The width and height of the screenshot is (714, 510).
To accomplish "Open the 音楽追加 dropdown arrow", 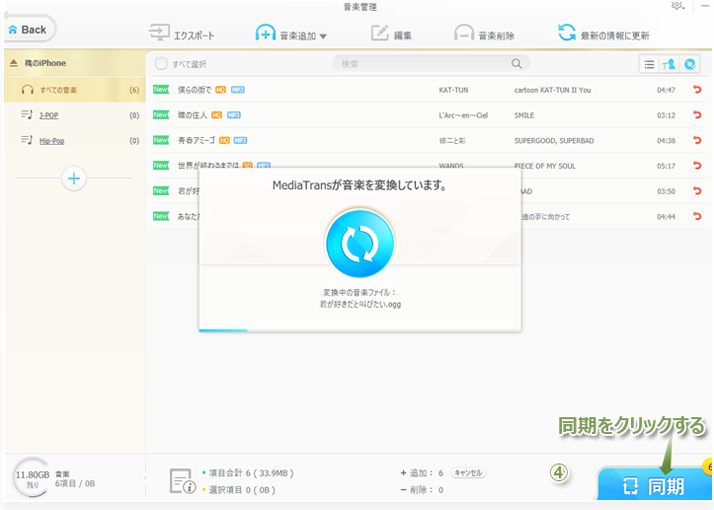I will (323, 36).
